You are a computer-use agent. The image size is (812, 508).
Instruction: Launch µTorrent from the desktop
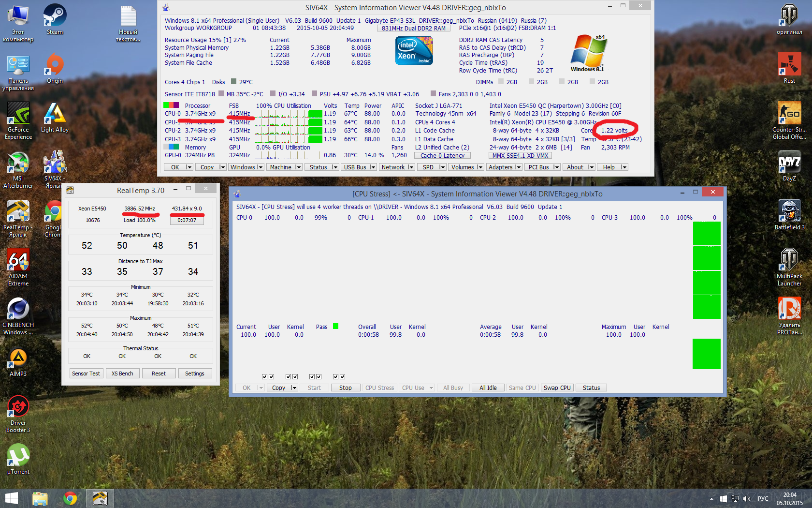[x=18, y=459]
